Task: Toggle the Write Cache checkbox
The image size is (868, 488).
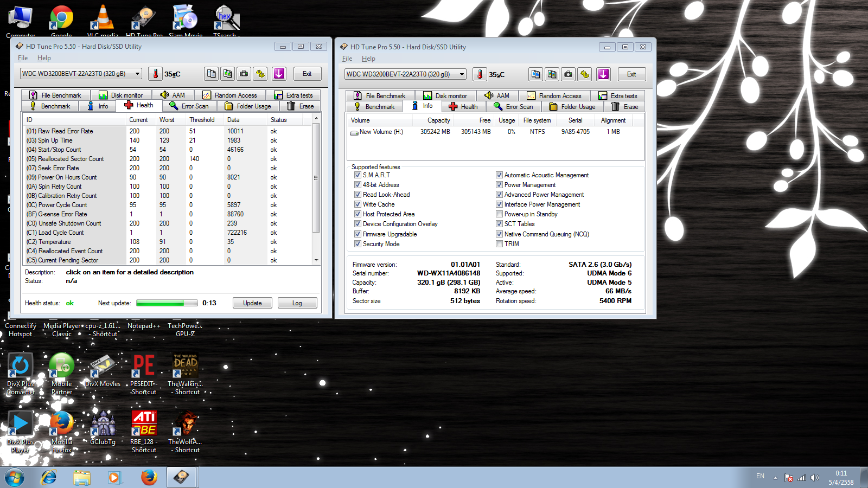Action: point(358,204)
